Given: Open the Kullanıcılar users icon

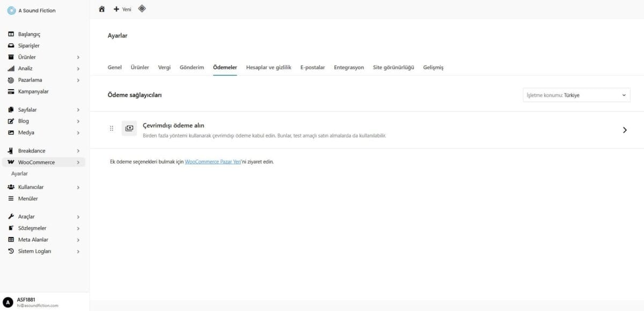Looking at the screenshot, I should click(x=11, y=186).
